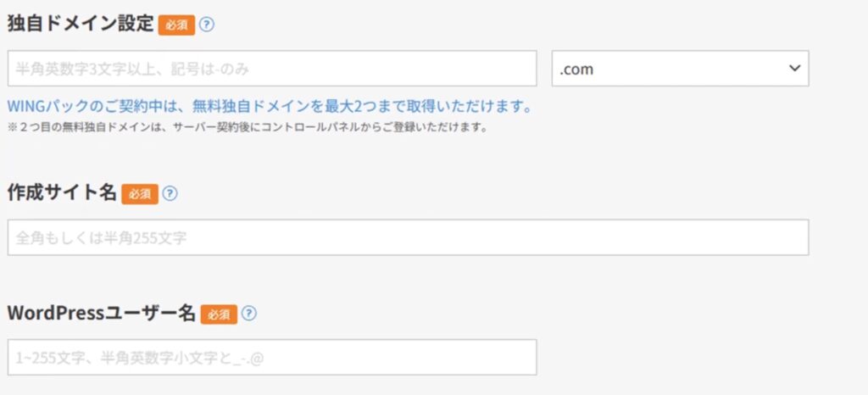Click the 必須 badge next to 作成サイト名
This screenshot has height=395, width=868.
coord(140,194)
